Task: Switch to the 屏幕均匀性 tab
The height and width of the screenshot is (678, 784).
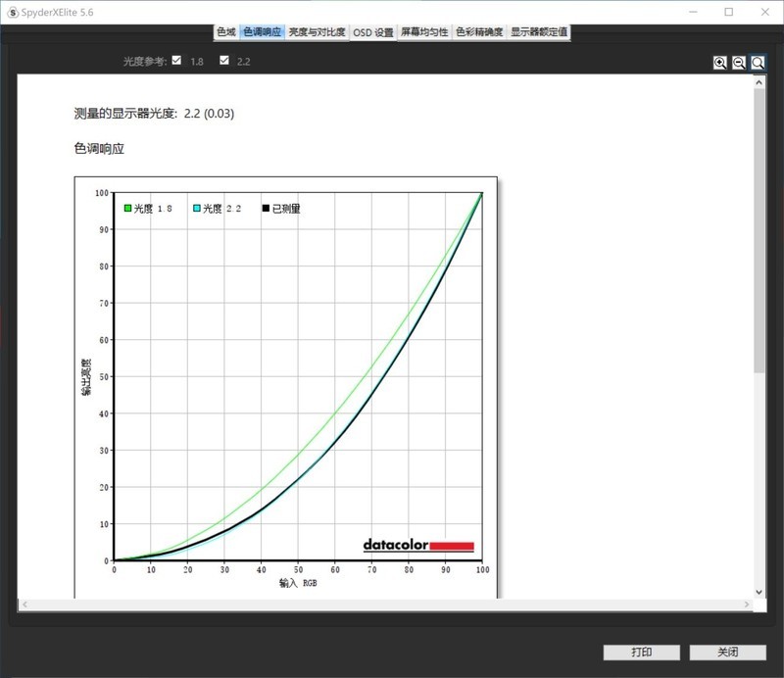Action: [x=424, y=30]
